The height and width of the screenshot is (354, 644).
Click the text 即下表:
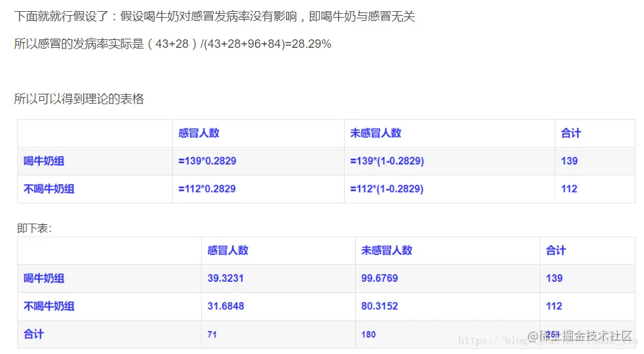pyautogui.click(x=35, y=229)
